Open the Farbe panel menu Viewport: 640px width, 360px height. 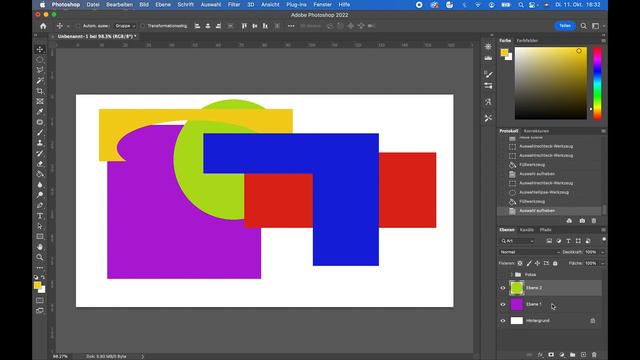click(x=603, y=40)
